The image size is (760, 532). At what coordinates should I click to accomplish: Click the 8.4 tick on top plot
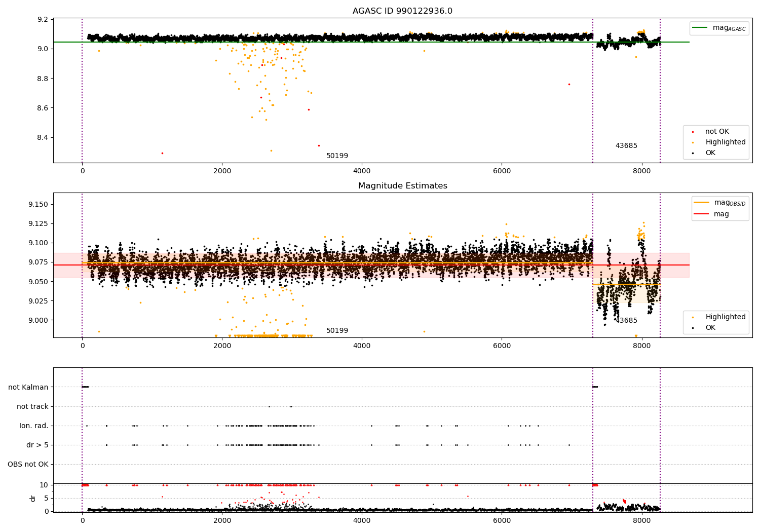click(x=43, y=138)
